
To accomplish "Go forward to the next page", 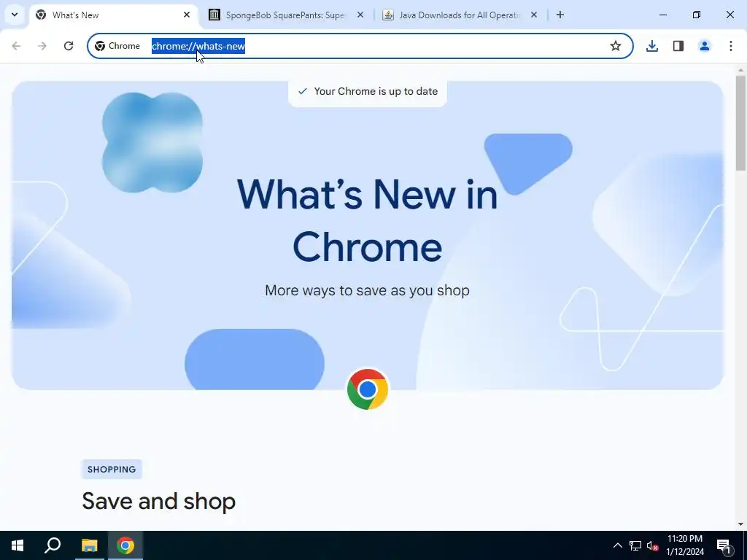I will [42, 46].
